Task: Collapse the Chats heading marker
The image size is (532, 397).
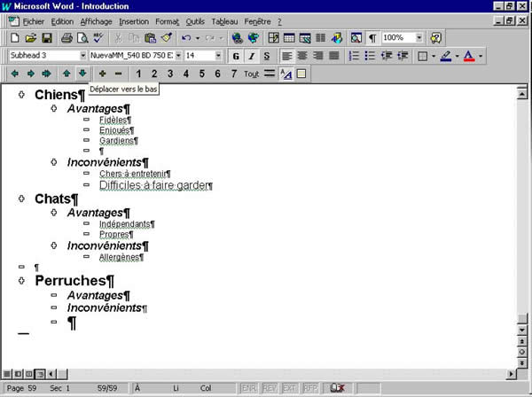Action: coord(21,198)
